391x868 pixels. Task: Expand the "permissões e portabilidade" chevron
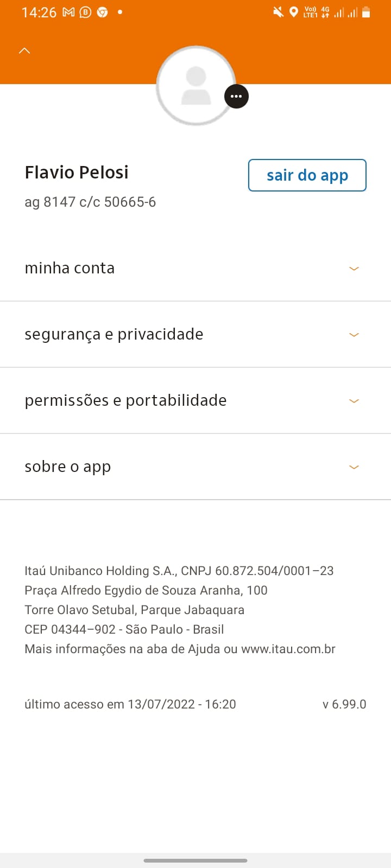pyautogui.click(x=354, y=401)
